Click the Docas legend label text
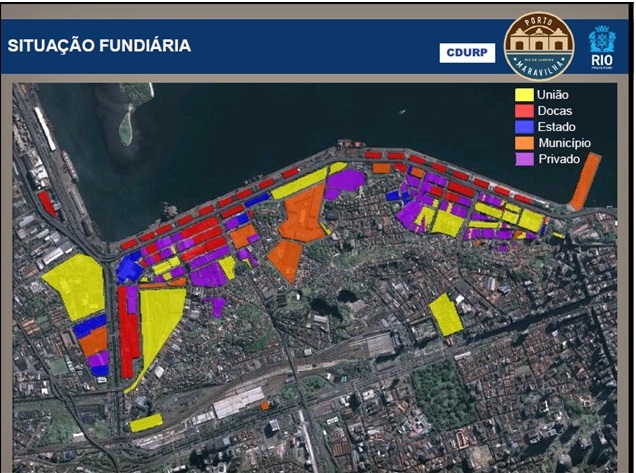The height and width of the screenshot is (473, 636). [555, 111]
